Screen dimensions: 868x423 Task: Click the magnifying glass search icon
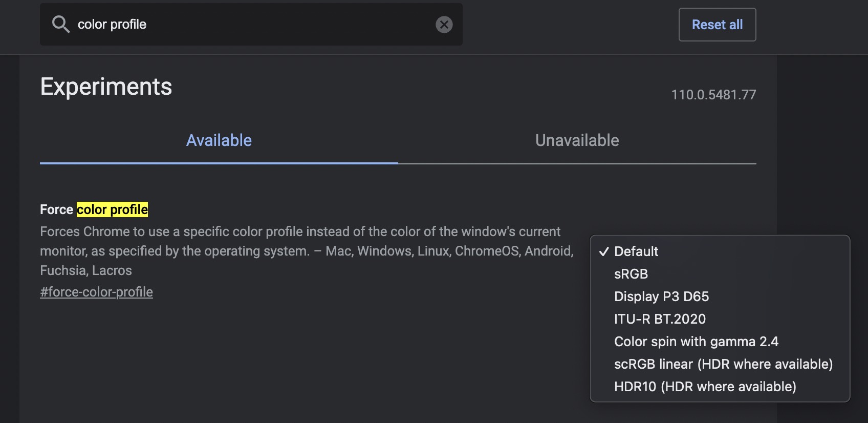click(60, 24)
